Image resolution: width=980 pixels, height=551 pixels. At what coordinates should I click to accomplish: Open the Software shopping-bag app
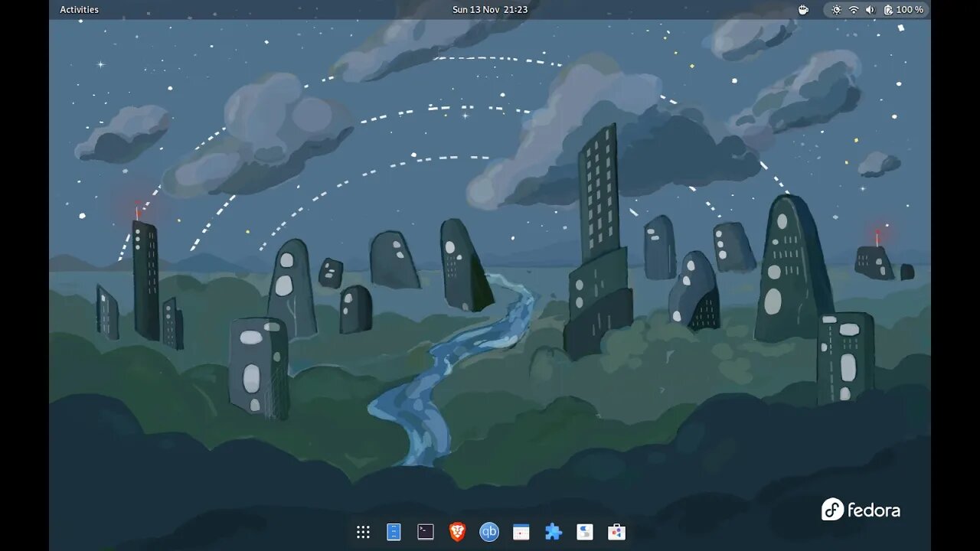coord(617,532)
